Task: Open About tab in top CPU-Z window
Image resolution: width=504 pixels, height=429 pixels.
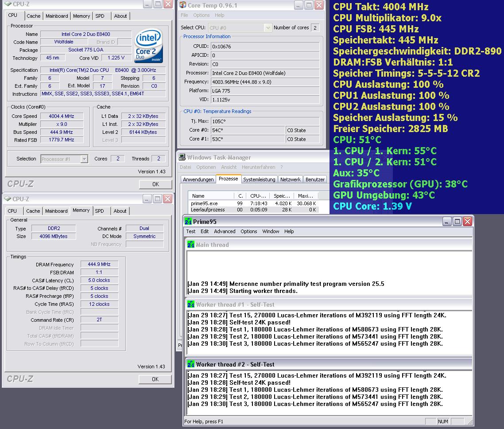Action: [x=120, y=16]
